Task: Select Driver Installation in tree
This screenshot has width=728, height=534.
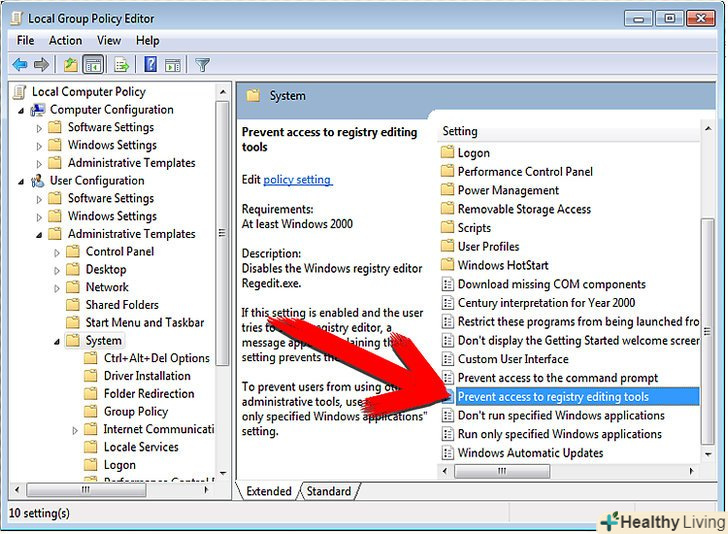Action: 147,376
